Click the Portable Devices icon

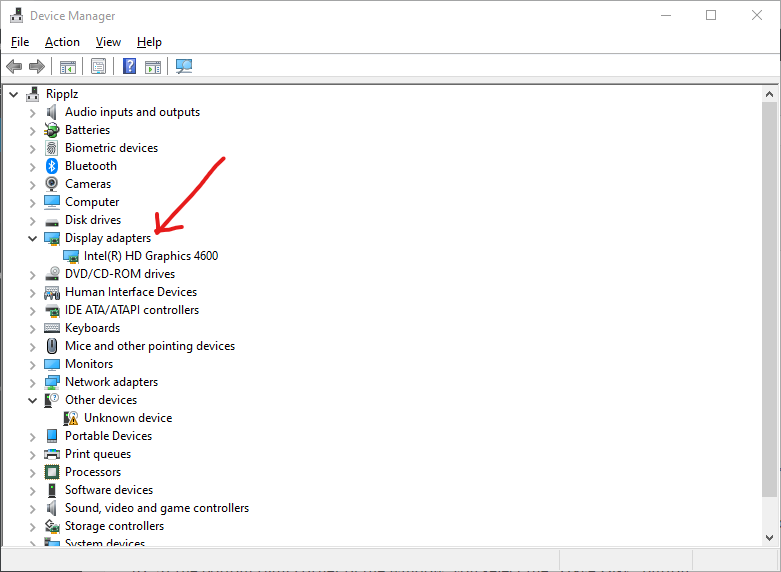coord(52,436)
